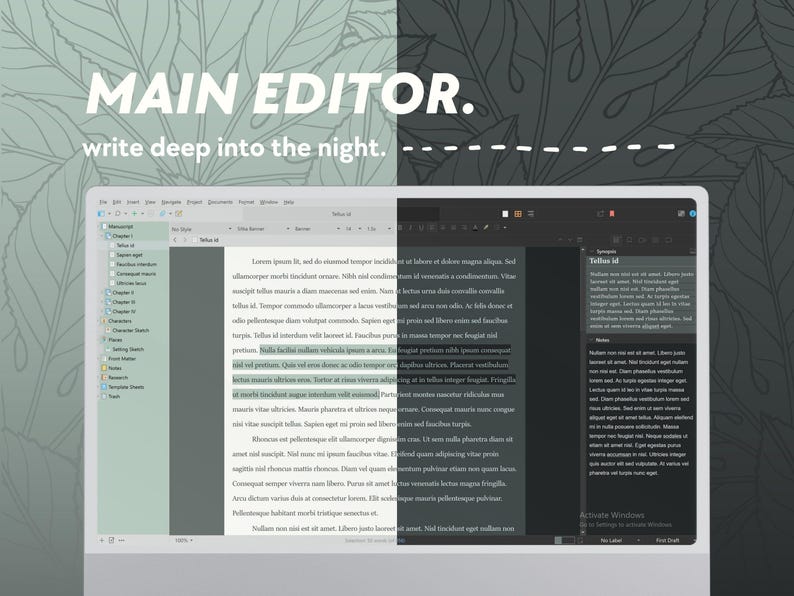This screenshot has width=794, height=596.
Task: Open the Format menu
Action: point(247,202)
